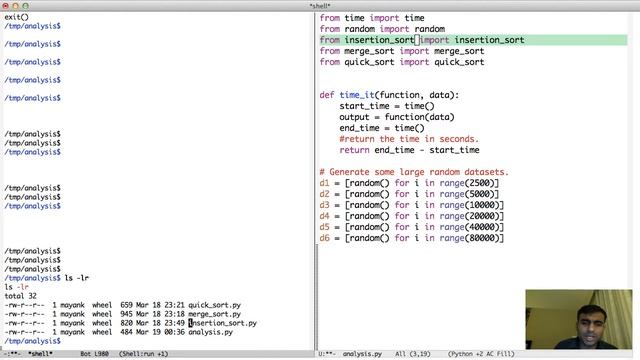Image resolution: width=640 pixels, height=360 pixels.
Task: Click the webcam video thumbnail
Action: [579, 319]
